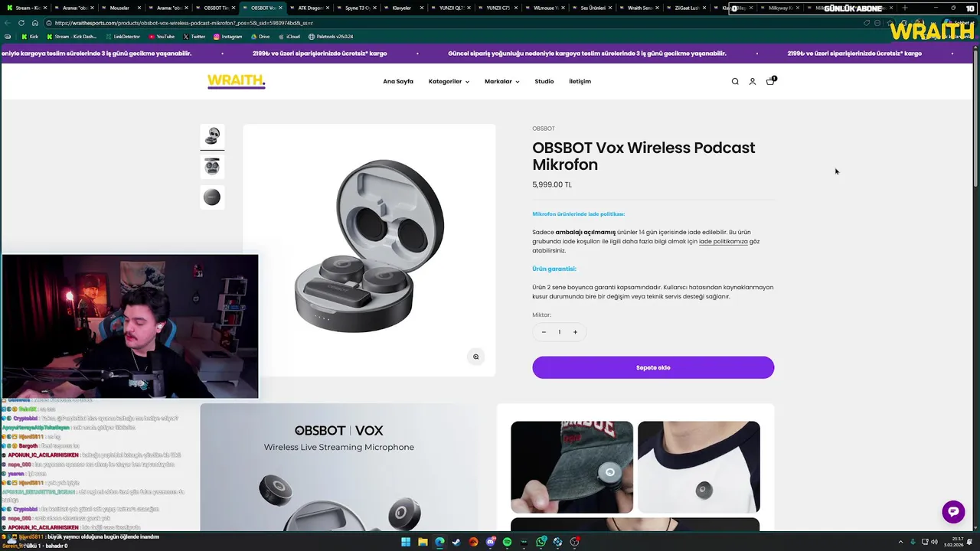Open the user account icon

click(x=753, y=81)
